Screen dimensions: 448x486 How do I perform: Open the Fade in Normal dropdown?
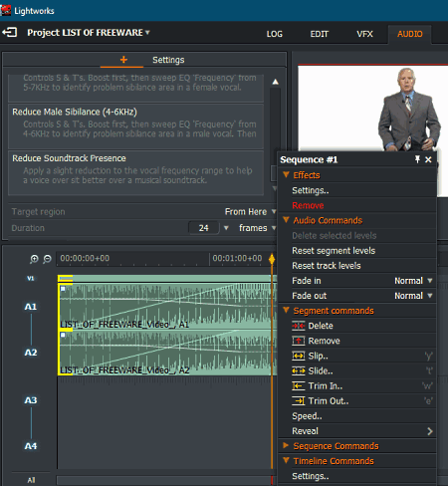tap(413, 281)
